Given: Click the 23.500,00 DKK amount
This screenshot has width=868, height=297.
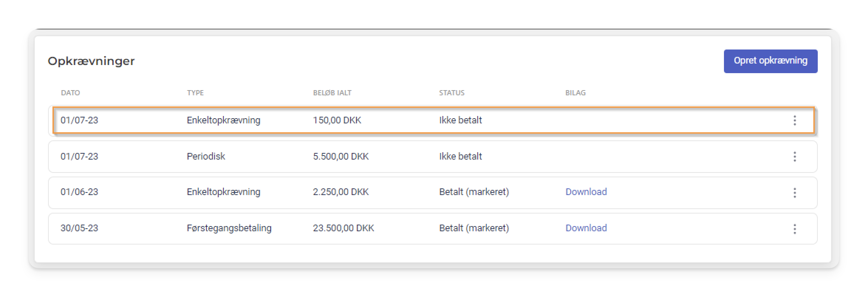Looking at the screenshot, I should [344, 228].
